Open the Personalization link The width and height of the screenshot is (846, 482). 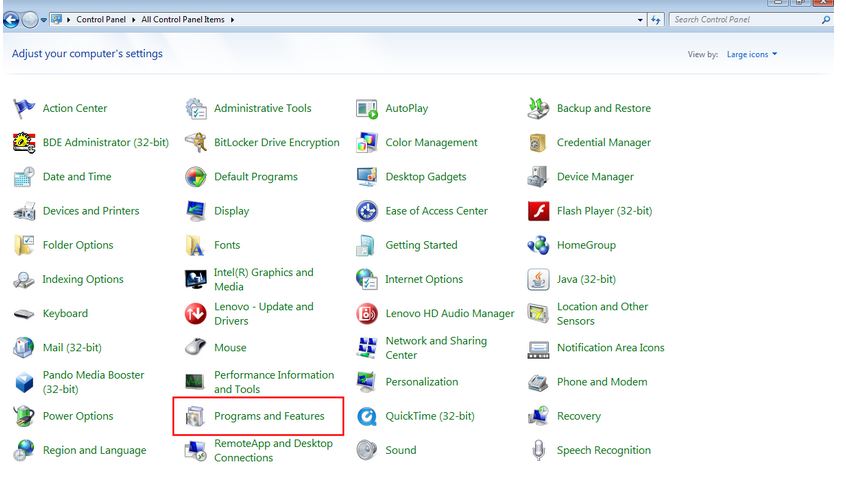pos(422,382)
